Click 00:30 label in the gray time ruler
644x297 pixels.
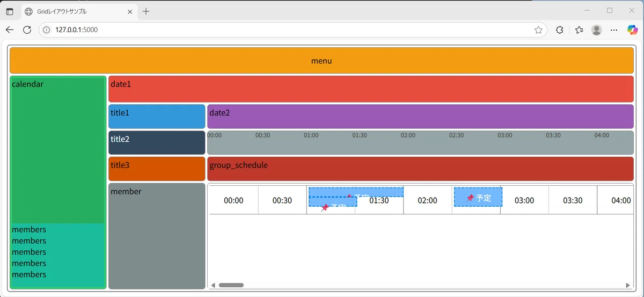pyautogui.click(x=262, y=135)
